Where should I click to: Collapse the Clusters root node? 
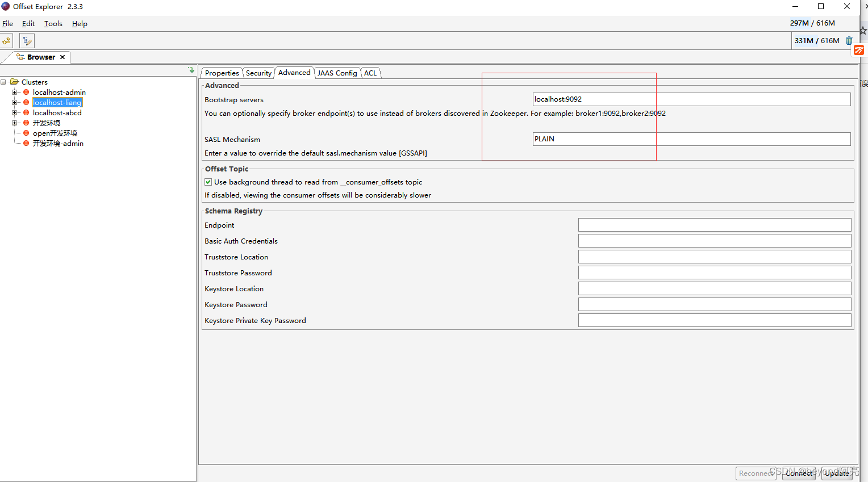[3, 82]
